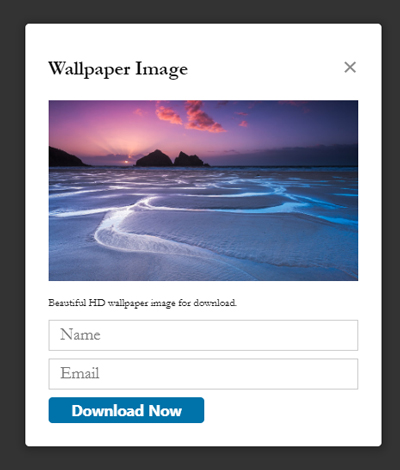Click the dark cliff silhouette at image left
This screenshot has width=400, height=470.
(x=67, y=157)
